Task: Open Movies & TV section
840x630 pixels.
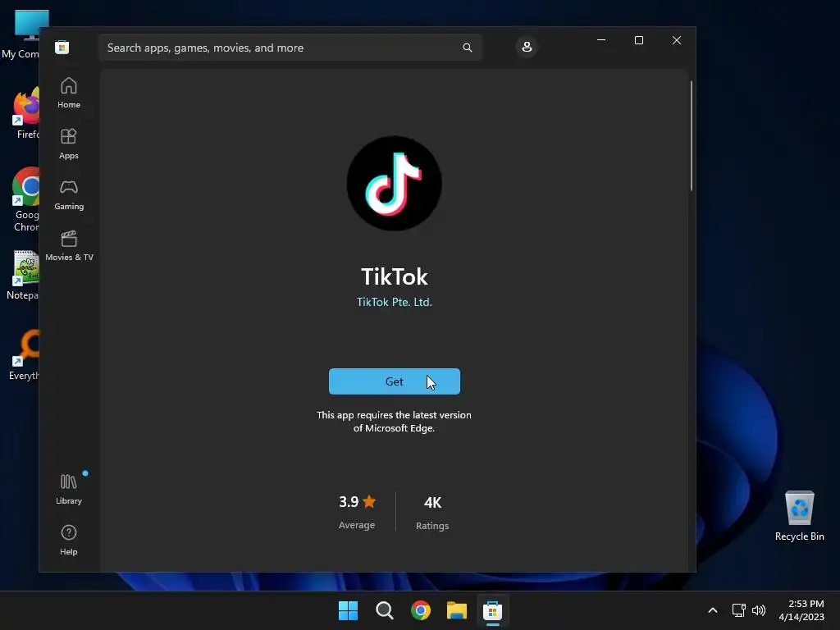Action: pos(69,246)
